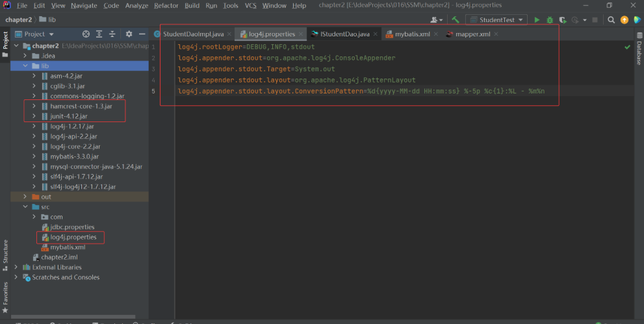Screen dimensions: 644x324
Task: Open Search Everywhere magnifier icon
Action: [x=611, y=19]
